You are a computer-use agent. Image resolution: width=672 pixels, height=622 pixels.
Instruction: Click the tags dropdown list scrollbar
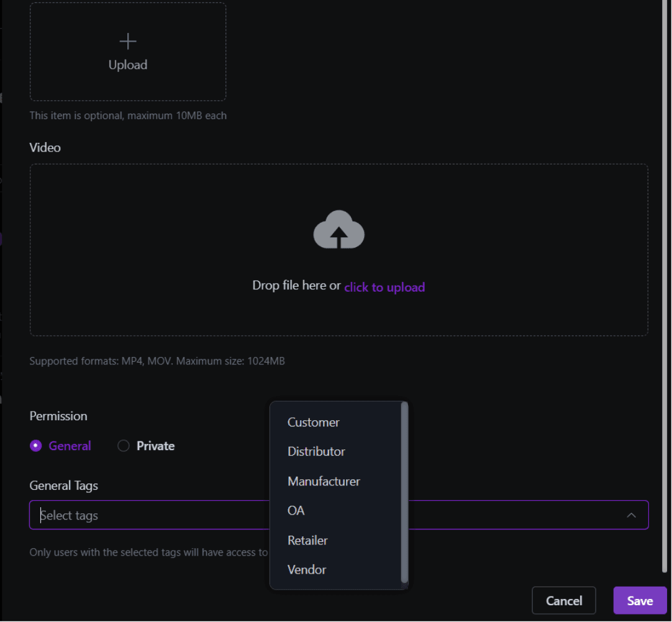coord(405,490)
